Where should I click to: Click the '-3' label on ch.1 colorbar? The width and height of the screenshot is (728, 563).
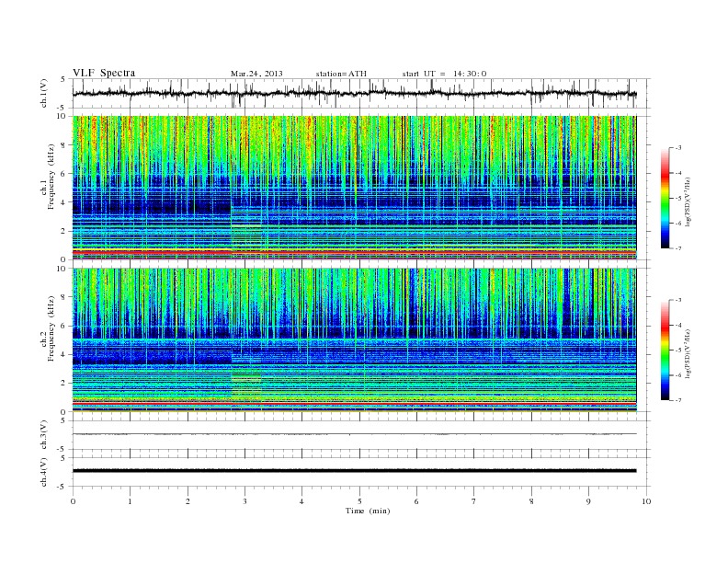tap(678, 148)
